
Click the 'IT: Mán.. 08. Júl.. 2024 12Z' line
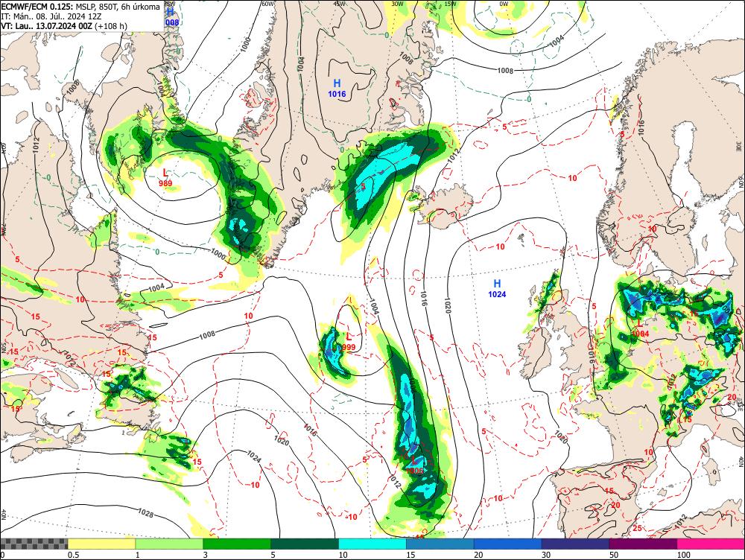51,16
